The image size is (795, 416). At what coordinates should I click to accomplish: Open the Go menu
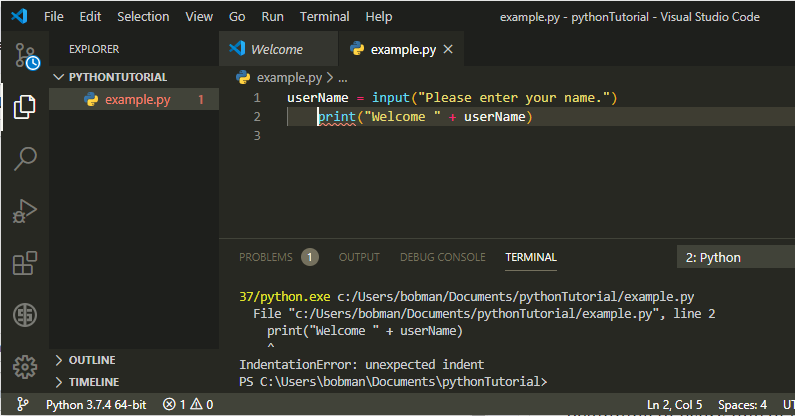pyautogui.click(x=237, y=17)
